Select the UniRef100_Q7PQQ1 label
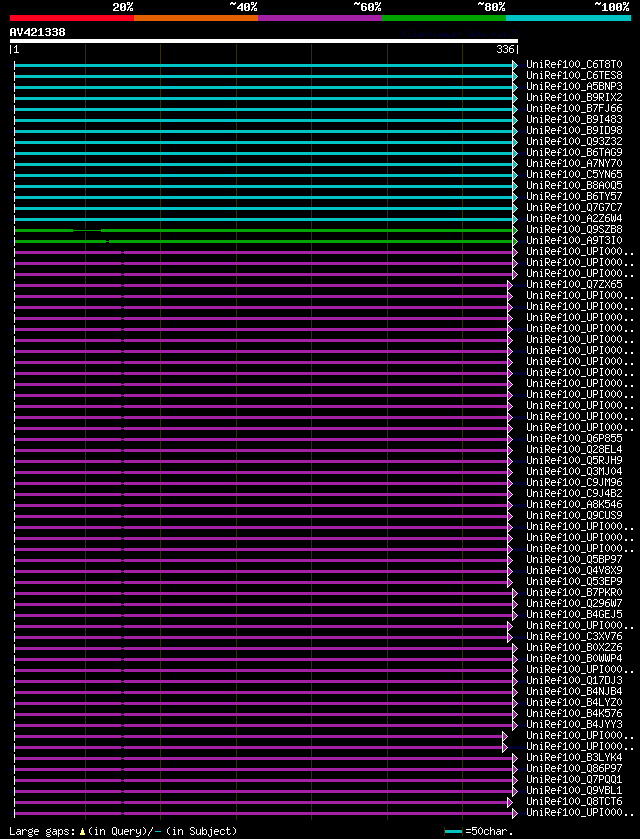640x839 pixels. click(x=574, y=779)
